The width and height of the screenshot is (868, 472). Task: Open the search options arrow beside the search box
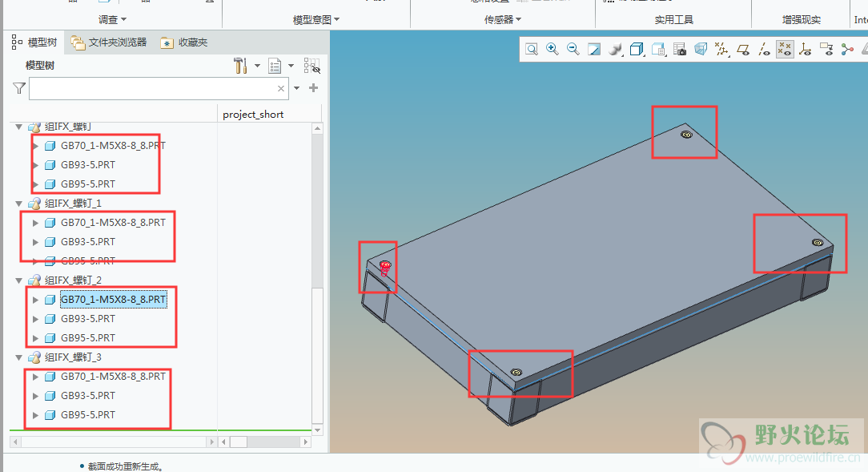coord(297,88)
